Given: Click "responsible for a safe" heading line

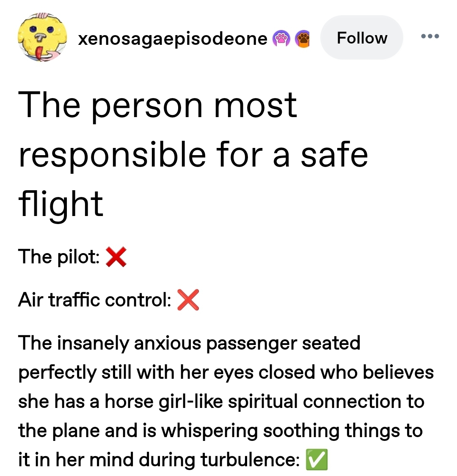Looking at the screenshot, I should coord(193,154).
